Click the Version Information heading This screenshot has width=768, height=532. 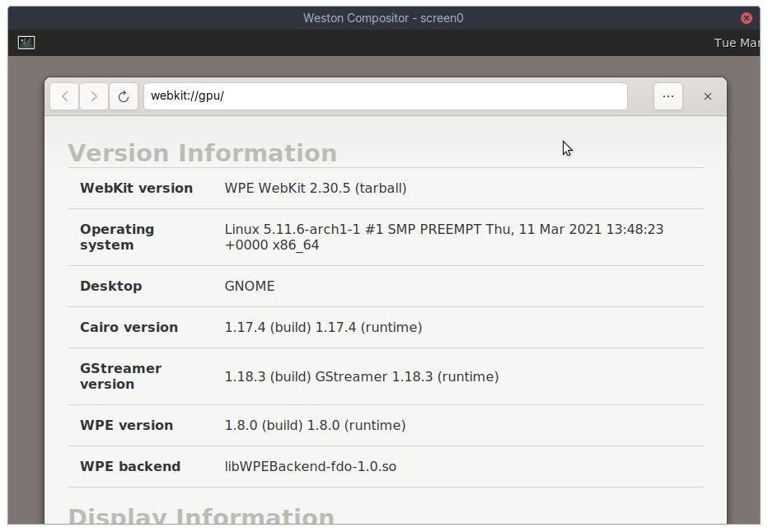tap(202, 152)
